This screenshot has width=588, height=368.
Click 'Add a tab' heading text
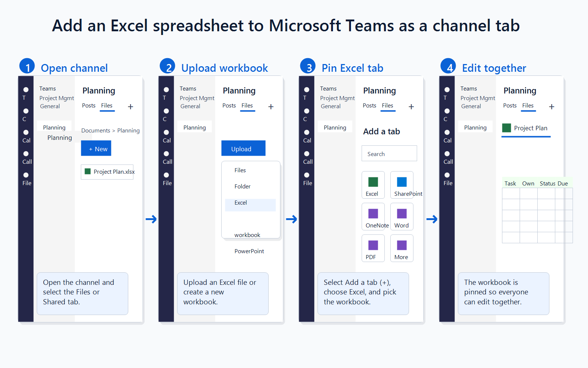(381, 131)
